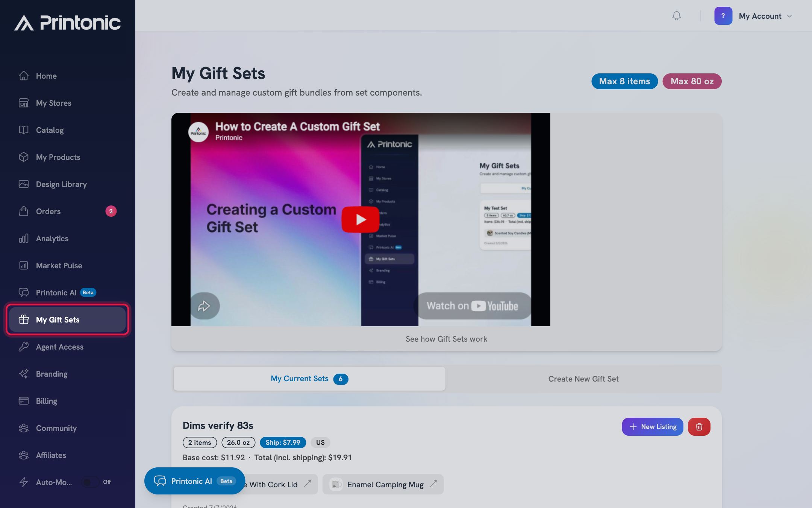Click the US region tag
This screenshot has height=508, width=812.
320,443
